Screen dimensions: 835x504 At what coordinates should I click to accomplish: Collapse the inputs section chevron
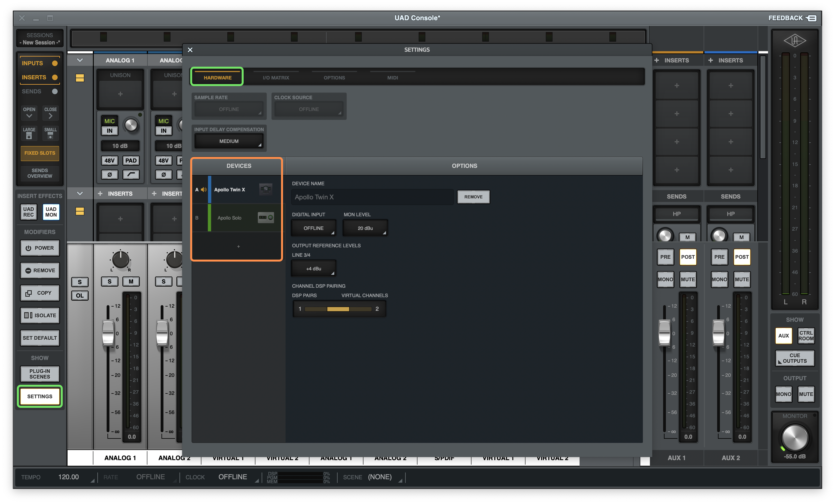click(80, 60)
